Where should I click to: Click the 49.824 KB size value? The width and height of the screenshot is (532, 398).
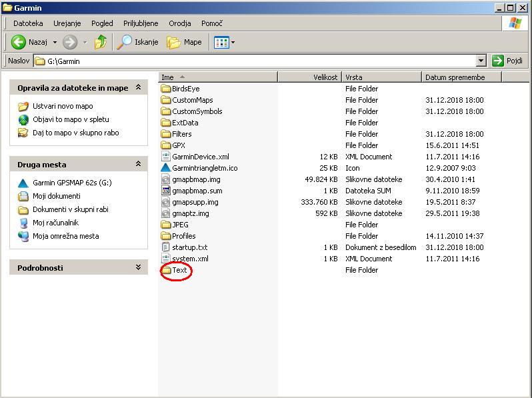321,179
